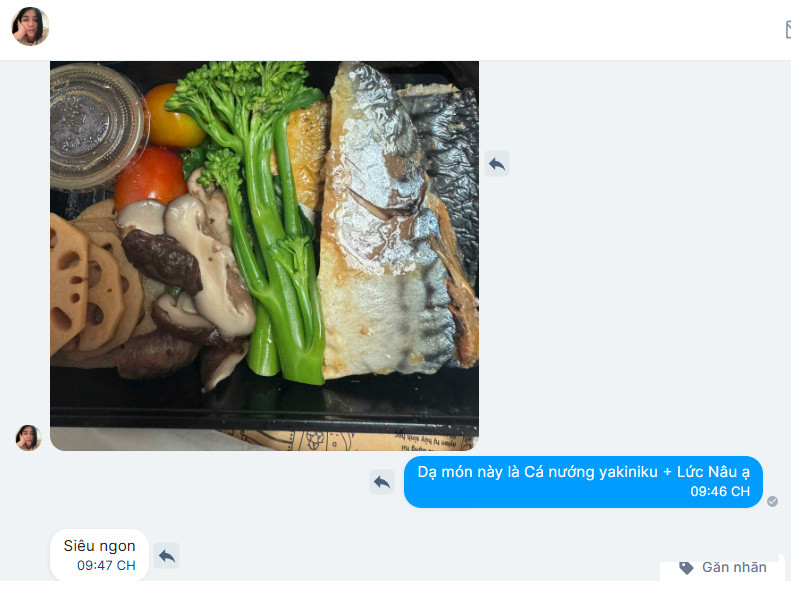Click the Gắn nhãn label button
Image resolution: width=791 pixels, height=589 pixels.
[x=723, y=568]
